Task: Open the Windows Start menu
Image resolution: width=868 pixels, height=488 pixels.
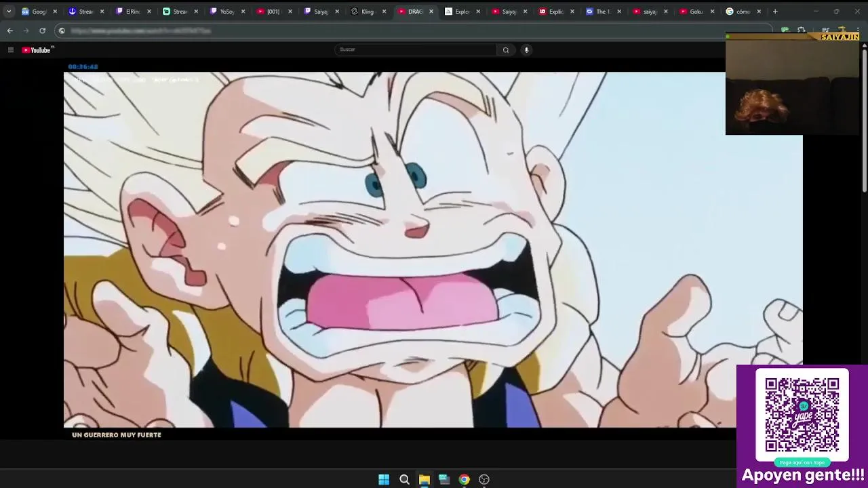Action: click(x=384, y=479)
